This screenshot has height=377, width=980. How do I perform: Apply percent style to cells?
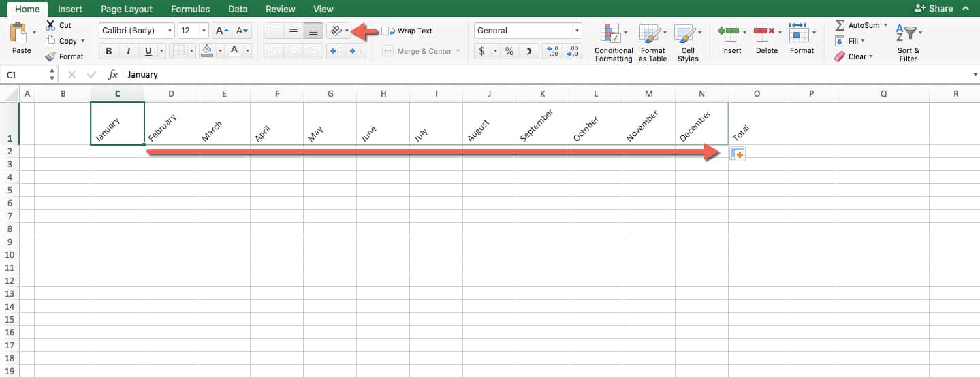point(509,51)
